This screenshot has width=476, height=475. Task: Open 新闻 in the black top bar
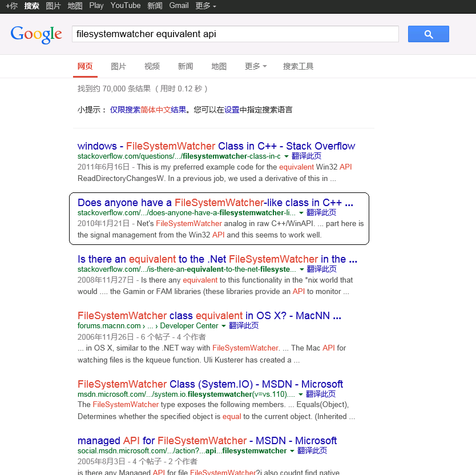(x=155, y=6)
